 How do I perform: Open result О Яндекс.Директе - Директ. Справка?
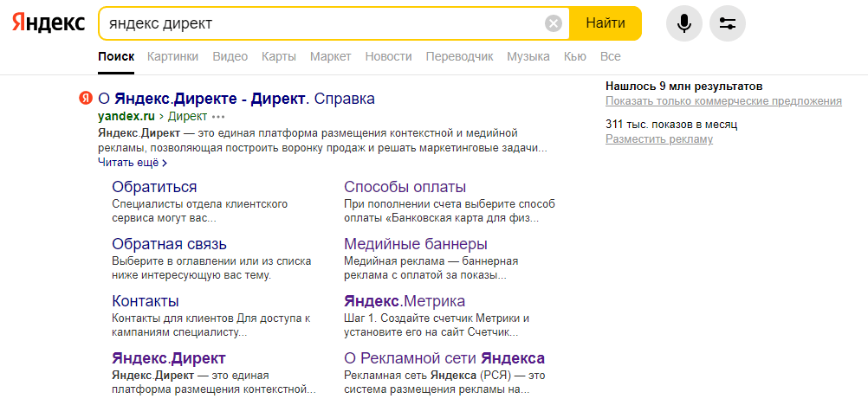(236, 99)
